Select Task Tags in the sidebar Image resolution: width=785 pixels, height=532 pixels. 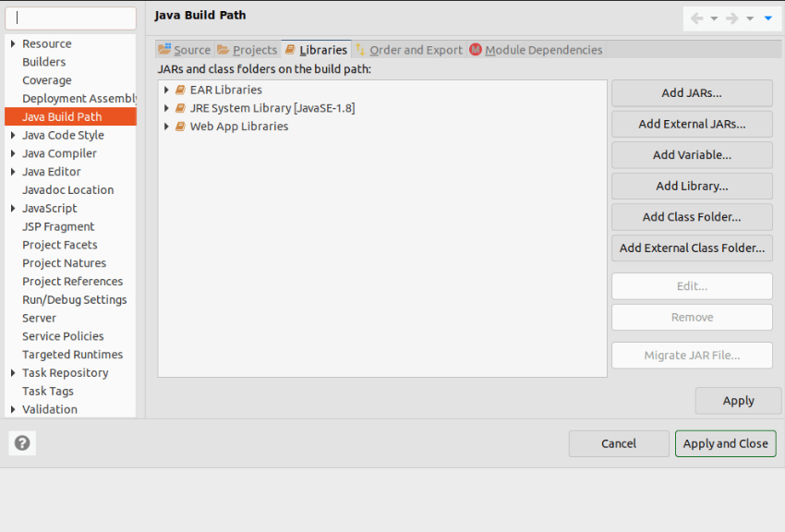48,392
